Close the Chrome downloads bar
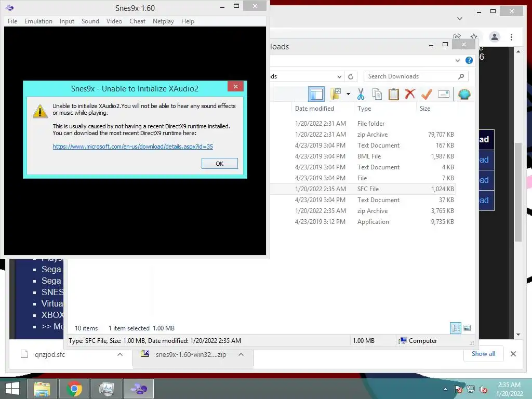 [x=513, y=354]
